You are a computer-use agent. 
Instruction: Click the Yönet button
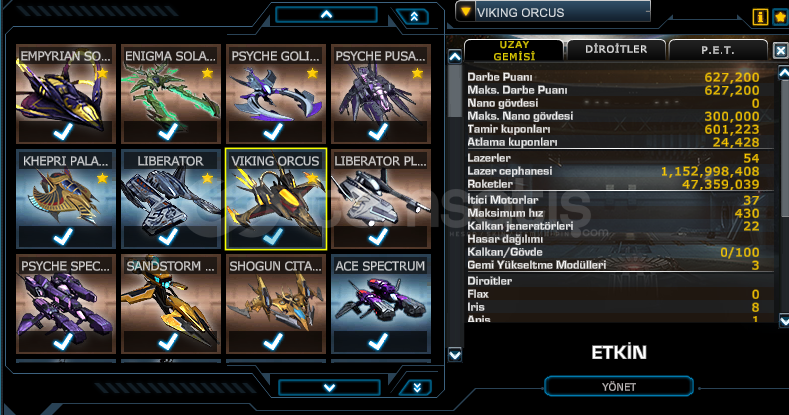click(619, 387)
